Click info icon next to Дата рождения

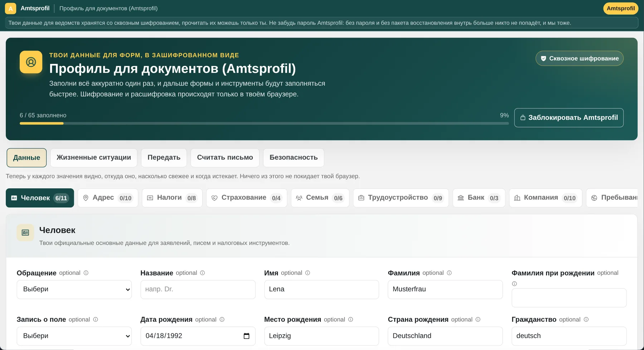pos(222,320)
